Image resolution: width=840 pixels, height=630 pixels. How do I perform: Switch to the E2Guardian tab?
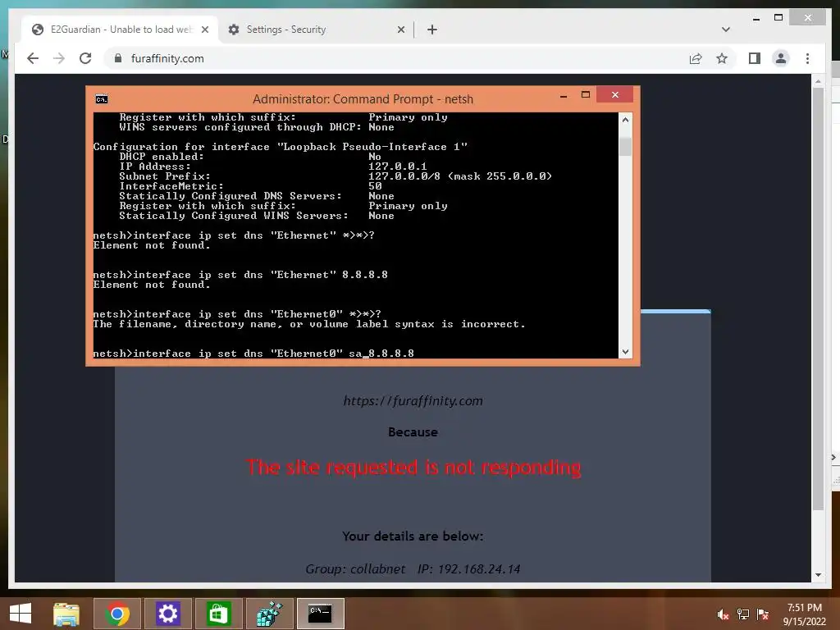(x=121, y=30)
